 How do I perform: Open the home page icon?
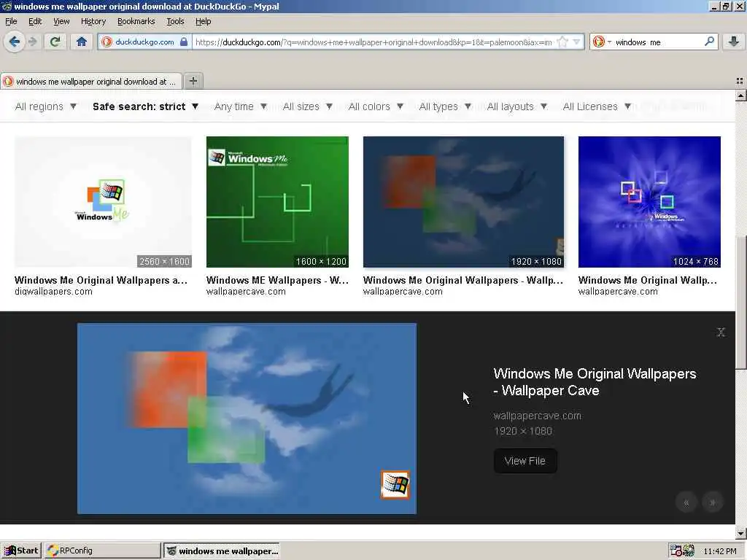pyautogui.click(x=82, y=42)
